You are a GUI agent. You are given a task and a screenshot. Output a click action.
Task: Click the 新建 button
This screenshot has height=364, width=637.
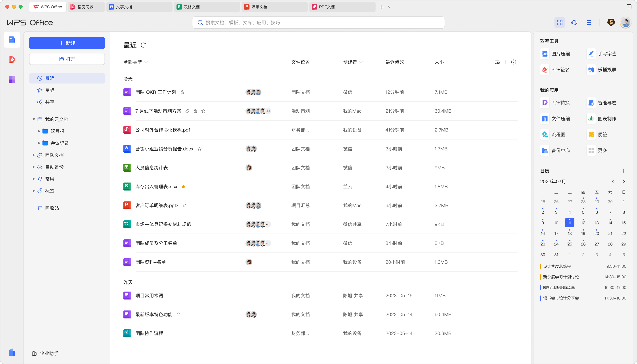point(67,43)
